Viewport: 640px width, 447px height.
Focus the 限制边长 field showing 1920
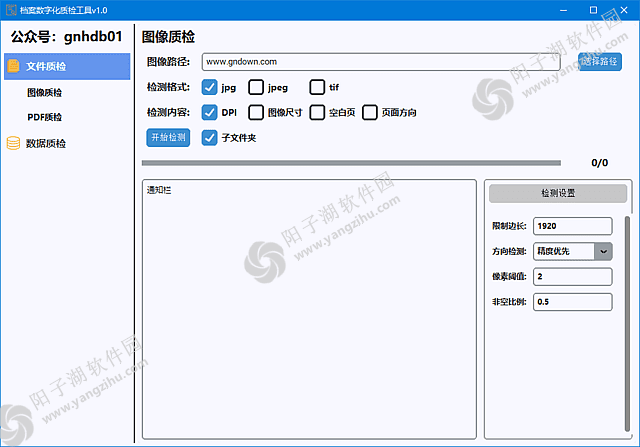(x=572, y=226)
